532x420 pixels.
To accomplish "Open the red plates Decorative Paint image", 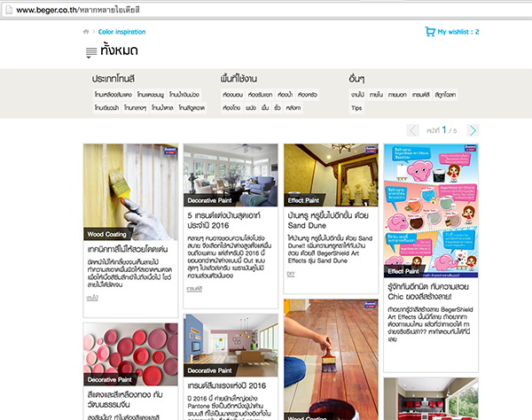I will pyautogui.click(x=130, y=354).
